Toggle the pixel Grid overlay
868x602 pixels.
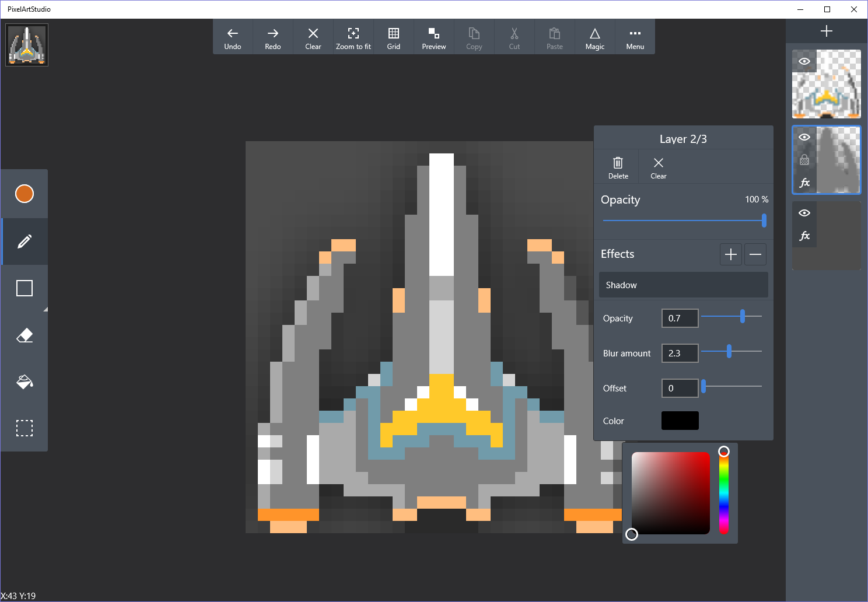tap(394, 36)
